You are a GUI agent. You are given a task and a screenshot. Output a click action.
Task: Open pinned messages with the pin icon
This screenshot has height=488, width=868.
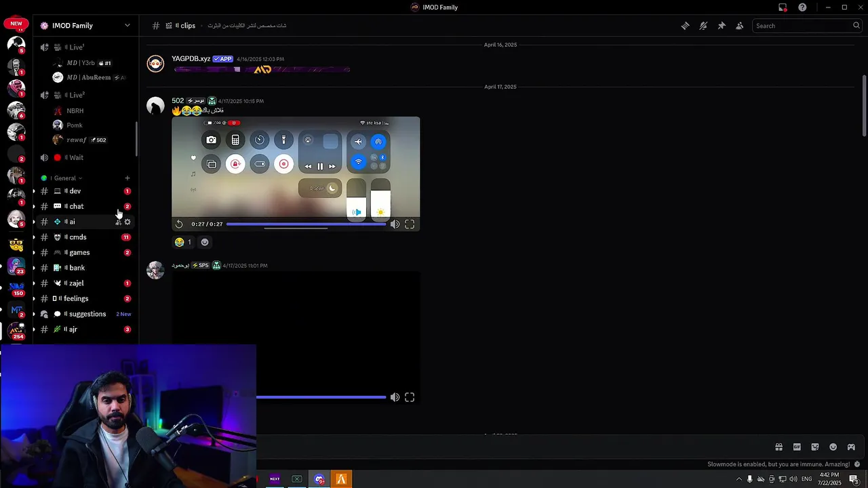[x=722, y=26]
